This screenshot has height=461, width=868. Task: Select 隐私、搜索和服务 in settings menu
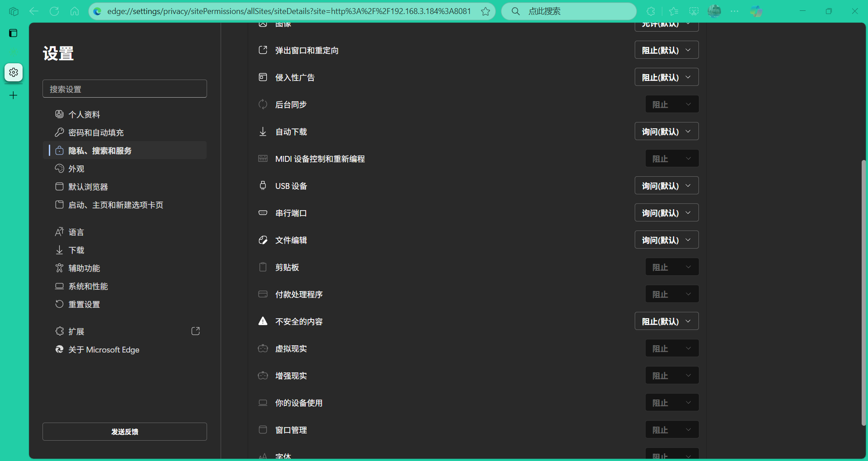100,151
